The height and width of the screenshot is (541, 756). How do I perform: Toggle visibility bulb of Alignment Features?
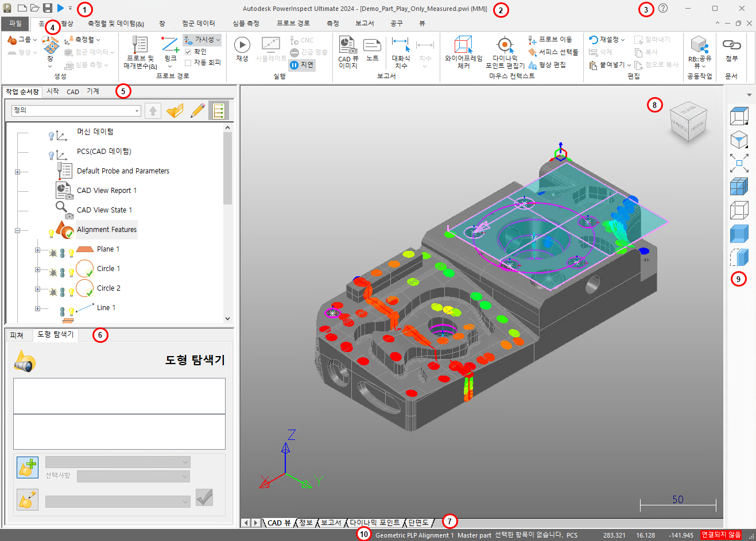(x=51, y=233)
